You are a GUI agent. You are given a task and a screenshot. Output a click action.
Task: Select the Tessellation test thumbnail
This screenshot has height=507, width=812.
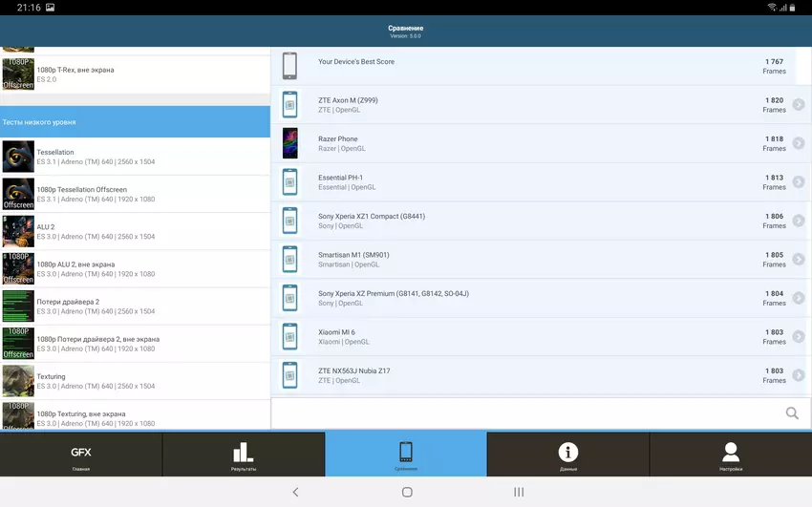tap(18, 157)
